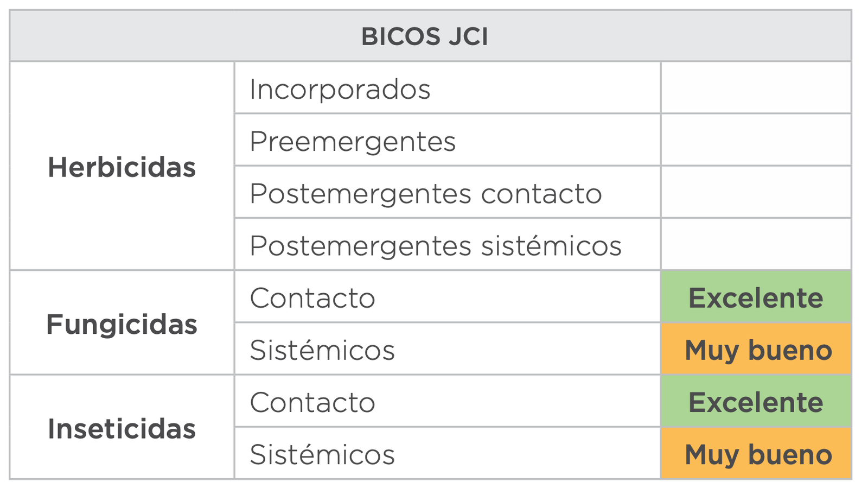Select the Contacto cell in the Inseticidas group

[312, 402]
